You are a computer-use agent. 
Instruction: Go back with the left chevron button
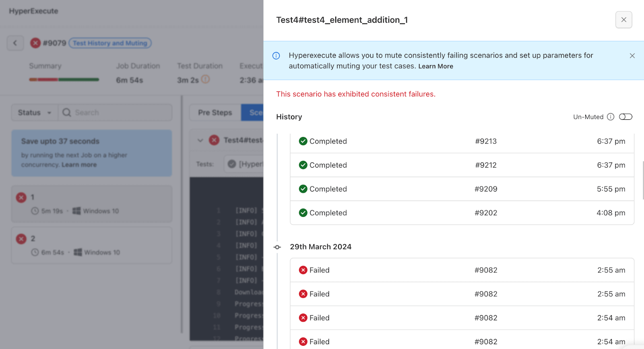15,43
